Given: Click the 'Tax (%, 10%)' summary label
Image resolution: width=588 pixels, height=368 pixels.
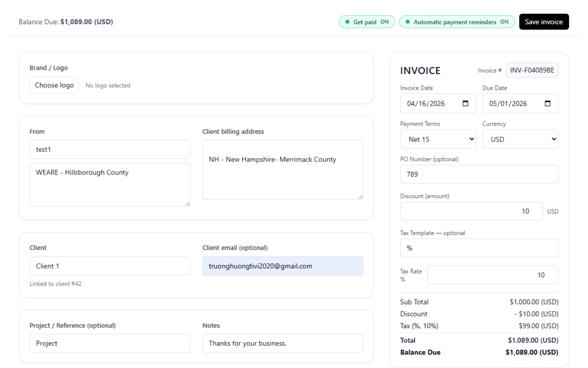Looking at the screenshot, I should tap(419, 326).
